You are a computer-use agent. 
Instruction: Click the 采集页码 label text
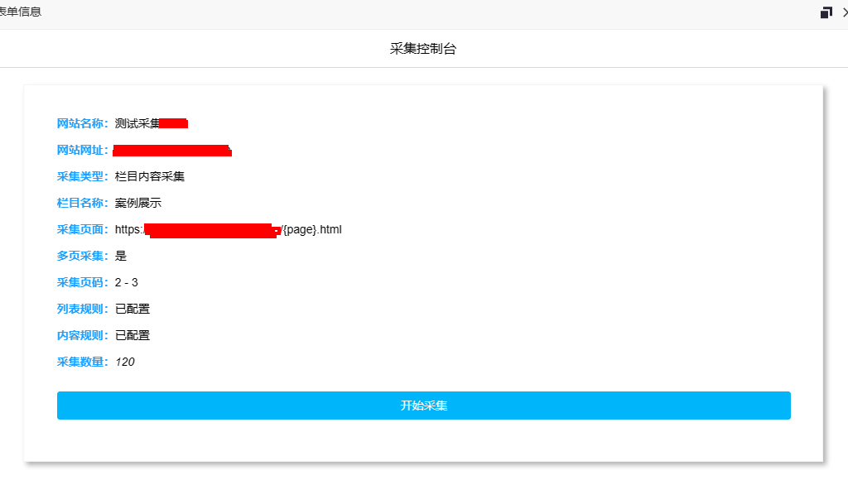point(80,282)
